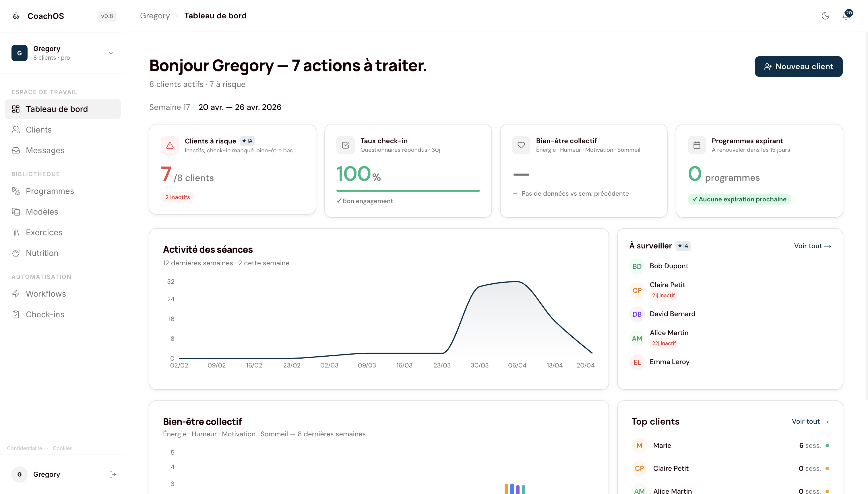This screenshot has width=868, height=494.
Task: Open Nutrition in sidebar
Action: [x=63, y=253]
